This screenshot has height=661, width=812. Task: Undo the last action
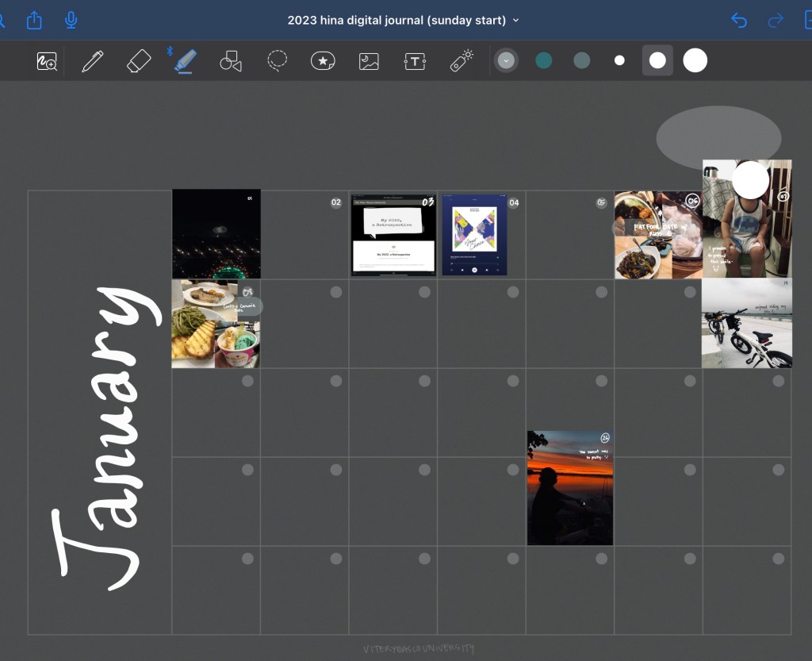[739, 20]
